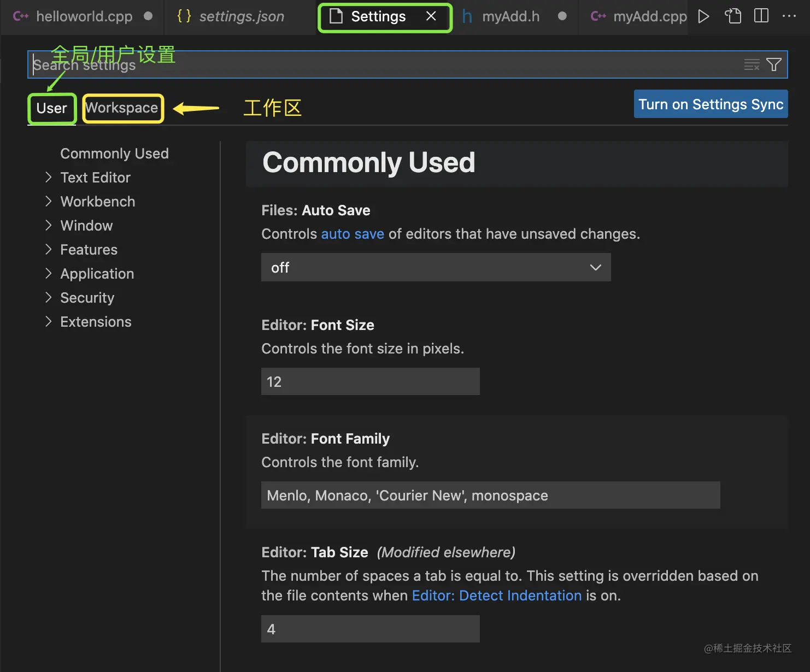Open Settings JSON file icon in toolbar

click(x=733, y=16)
